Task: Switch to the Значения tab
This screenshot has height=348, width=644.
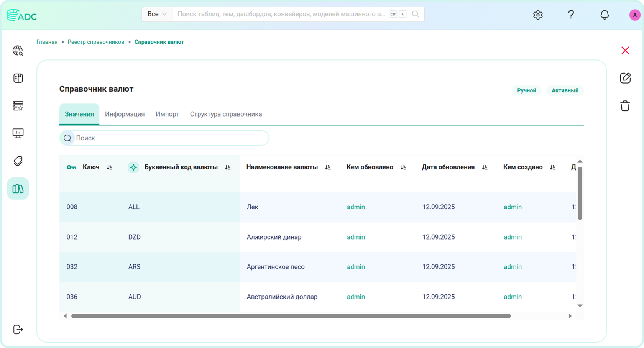Action: (x=79, y=114)
